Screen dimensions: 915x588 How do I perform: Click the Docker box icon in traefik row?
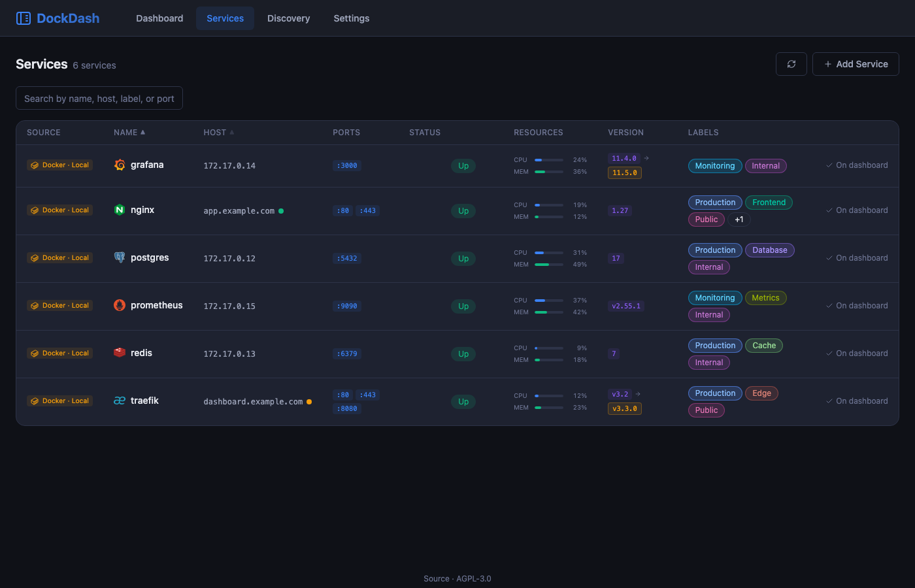(x=35, y=401)
